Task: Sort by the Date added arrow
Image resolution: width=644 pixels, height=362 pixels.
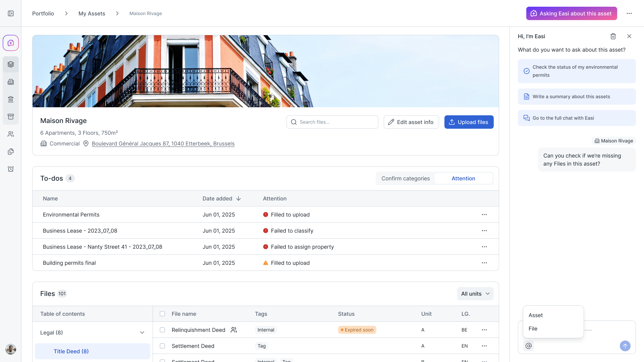Action: pyautogui.click(x=238, y=198)
